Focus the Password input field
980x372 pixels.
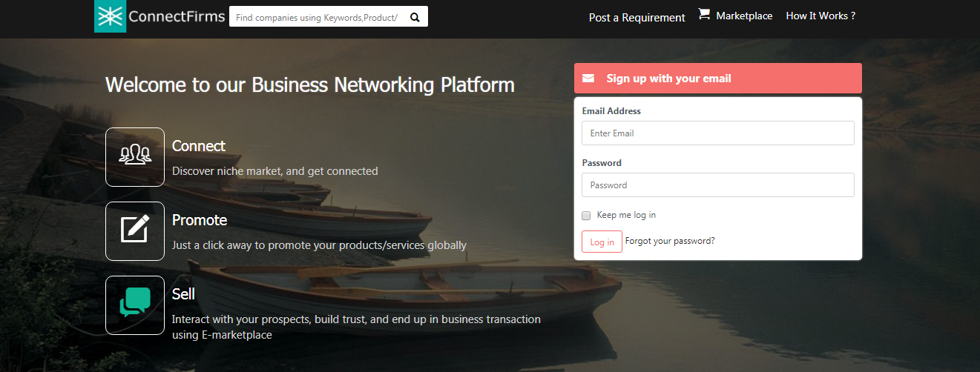tap(717, 185)
